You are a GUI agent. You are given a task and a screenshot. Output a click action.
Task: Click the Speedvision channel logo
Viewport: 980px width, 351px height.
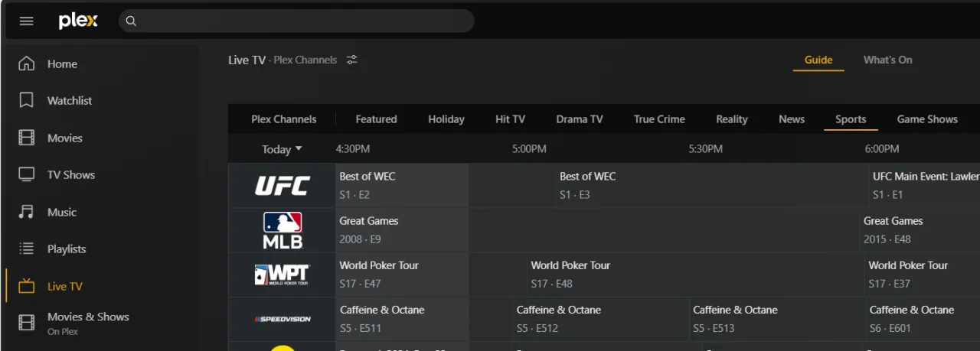282,319
